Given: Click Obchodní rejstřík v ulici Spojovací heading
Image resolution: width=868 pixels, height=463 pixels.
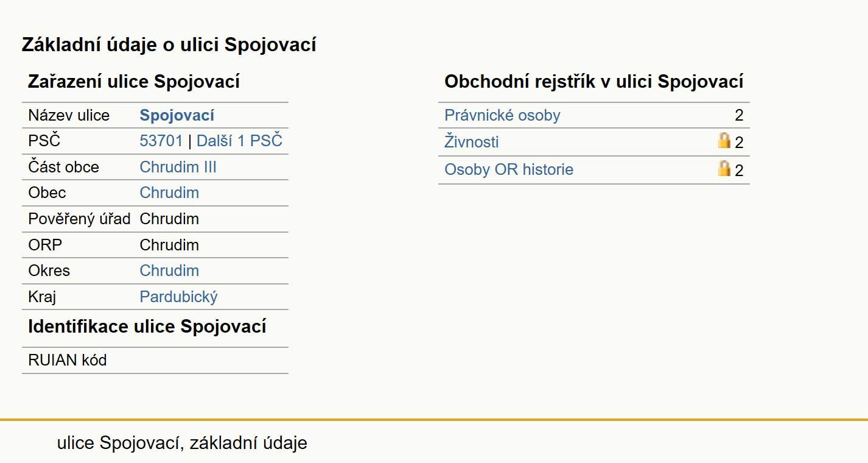Looking at the screenshot, I should (x=594, y=82).
